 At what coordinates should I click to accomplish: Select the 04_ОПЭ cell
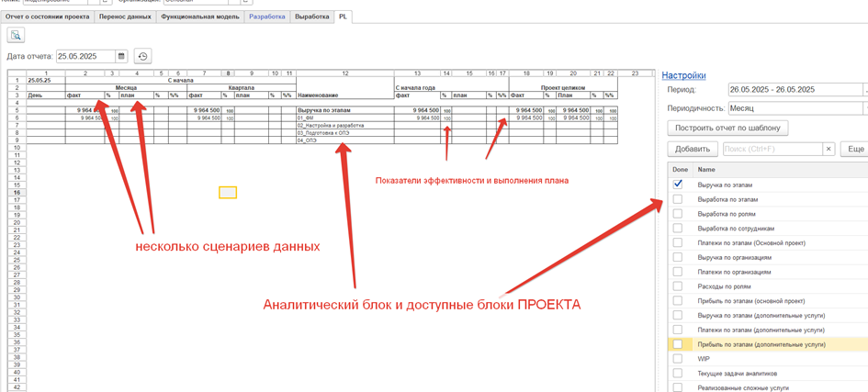coord(345,140)
